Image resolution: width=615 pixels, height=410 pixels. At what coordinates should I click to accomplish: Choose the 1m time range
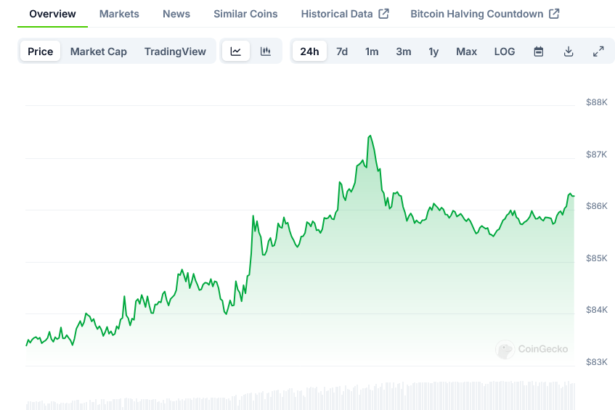[372, 51]
